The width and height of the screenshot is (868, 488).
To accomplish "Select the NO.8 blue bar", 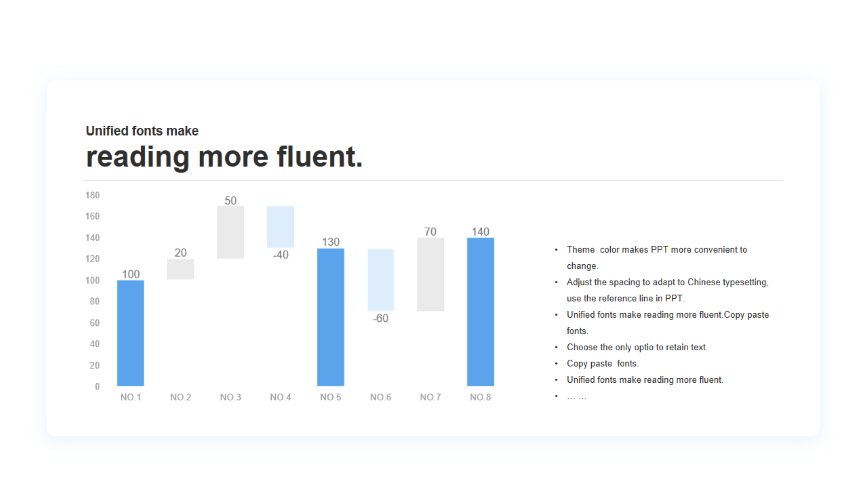I will (481, 312).
